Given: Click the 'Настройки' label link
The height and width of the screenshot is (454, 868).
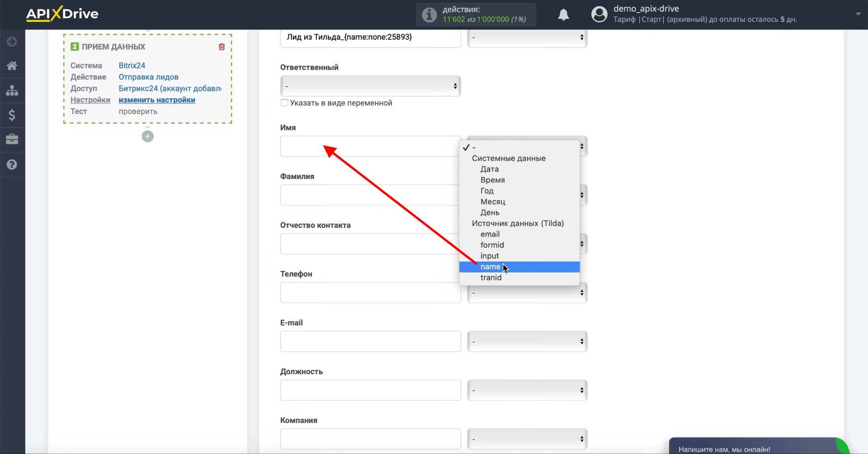Looking at the screenshot, I should [x=90, y=100].
